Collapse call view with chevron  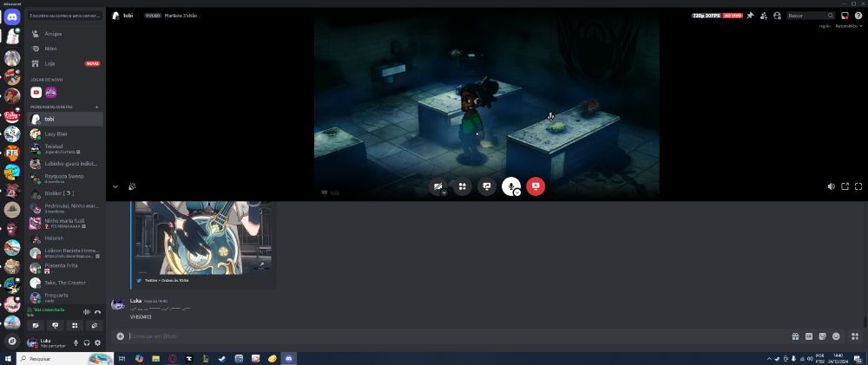coord(115,186)
